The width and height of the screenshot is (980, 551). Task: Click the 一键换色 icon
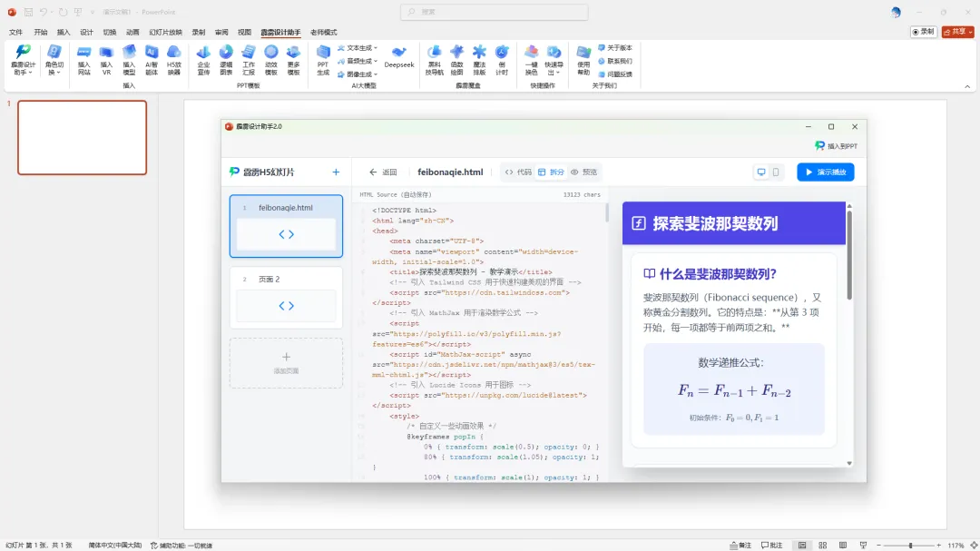tap(531, 60)
